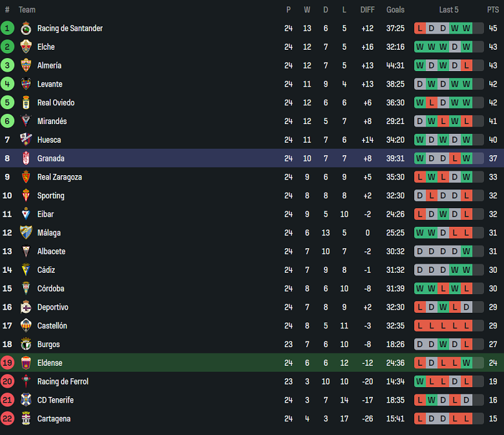The width and height of the screenshot is (504, 435).
Task: Click the Last 5 column header
Action: click(448, 10)
